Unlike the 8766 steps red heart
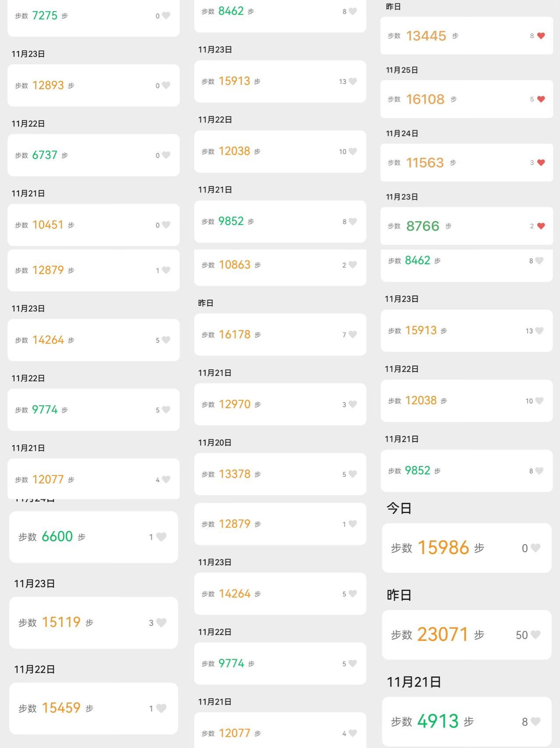 tap(541, 226)
